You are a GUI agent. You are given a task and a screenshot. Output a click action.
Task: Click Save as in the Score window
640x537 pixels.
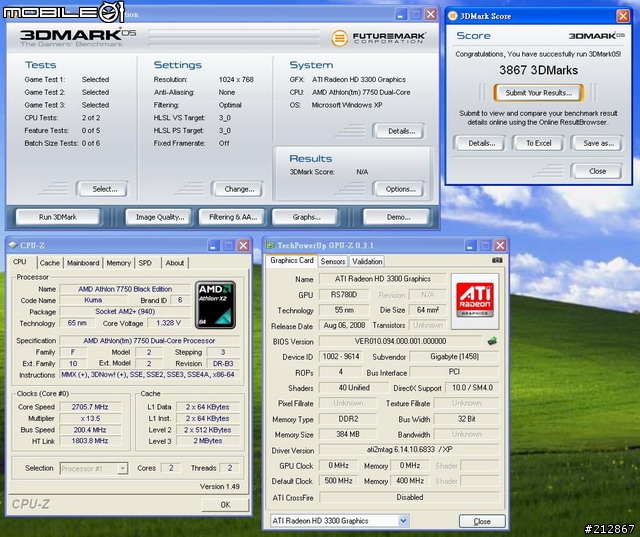[x=598, y=143]
